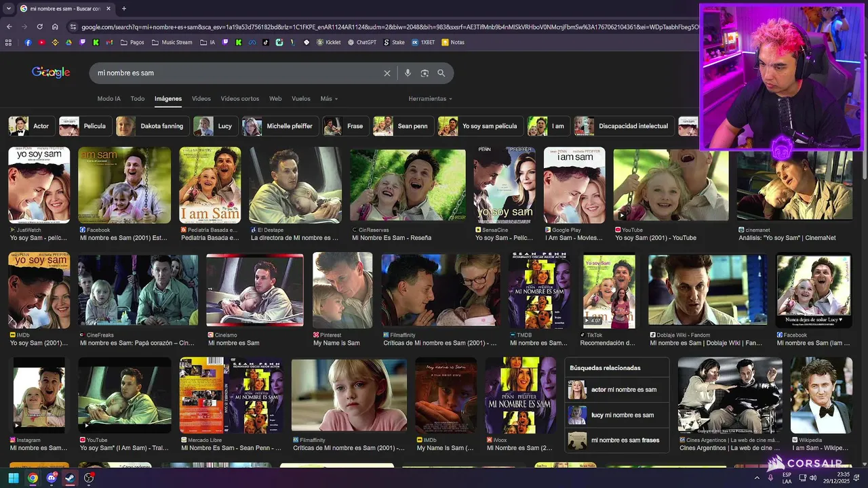Open the apps grid in bookmarks bar
The image size is (868, 488).
8,42
